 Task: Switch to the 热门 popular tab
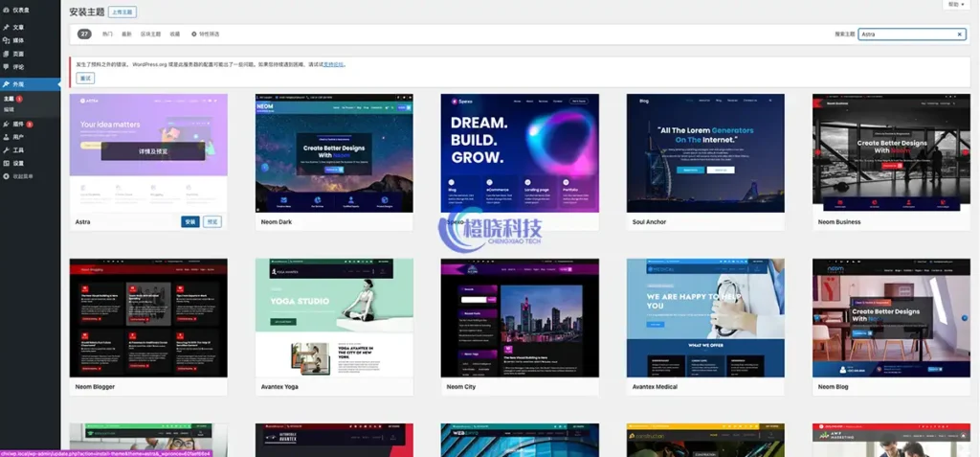[x=107, y=34]
